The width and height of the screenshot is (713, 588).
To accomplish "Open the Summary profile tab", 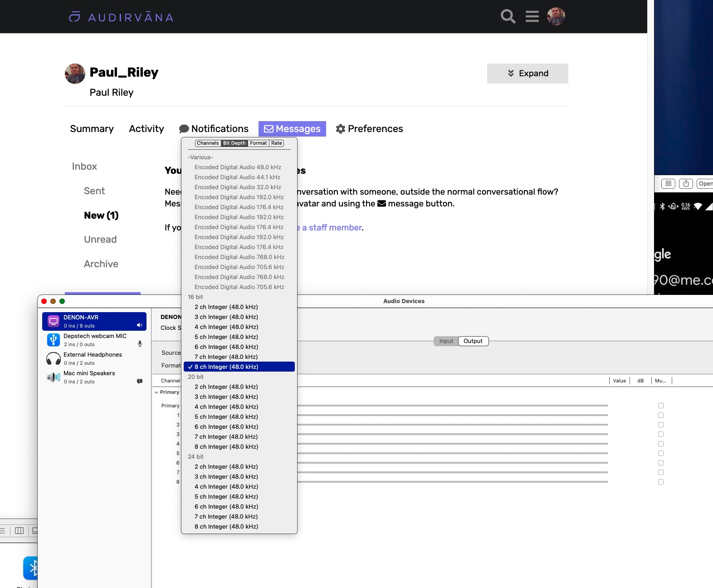I will pos(92,129).
